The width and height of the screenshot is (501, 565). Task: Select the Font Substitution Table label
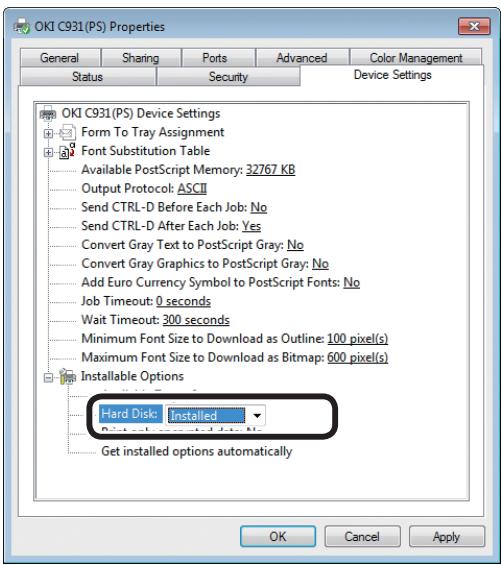(x=146, y=151)
